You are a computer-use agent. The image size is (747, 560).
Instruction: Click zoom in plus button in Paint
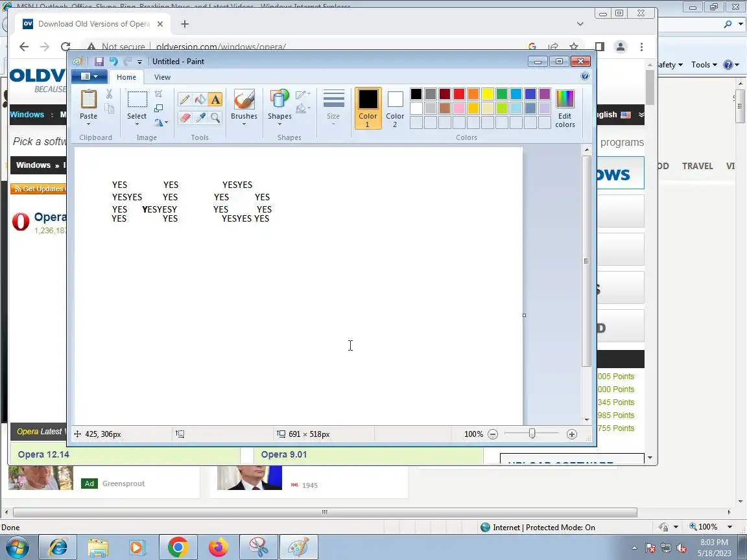572,434
